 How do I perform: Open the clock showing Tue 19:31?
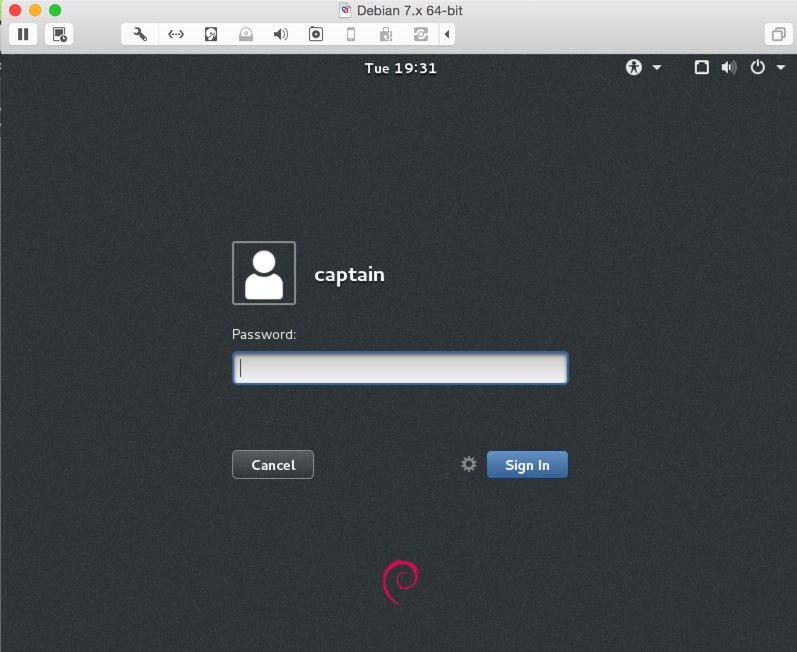coord(401,68)
